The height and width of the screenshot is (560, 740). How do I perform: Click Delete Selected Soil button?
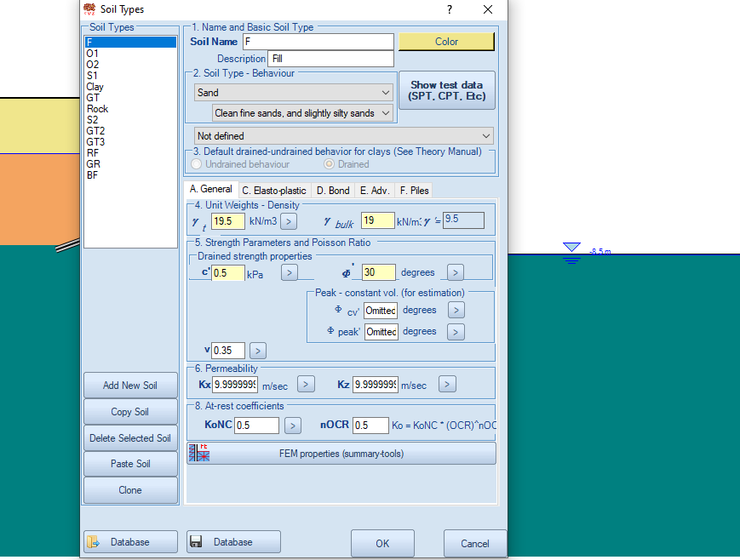(x=130, y=438)
